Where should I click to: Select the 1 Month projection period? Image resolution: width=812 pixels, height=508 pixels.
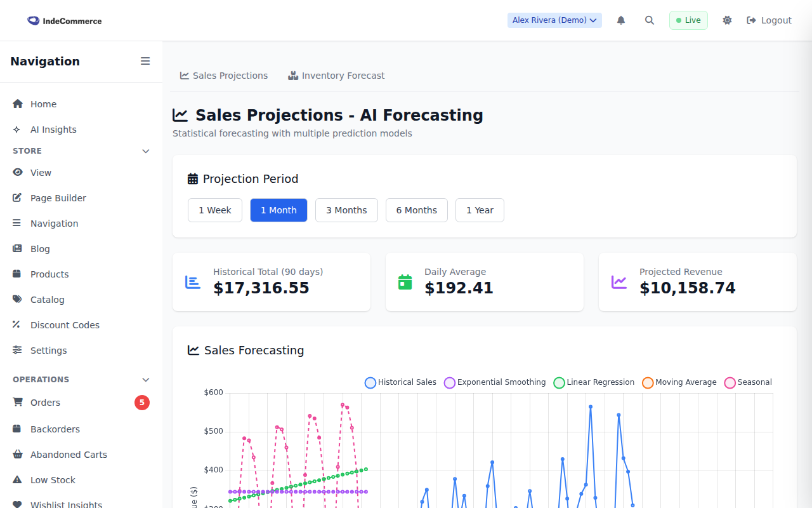point(278,210)
